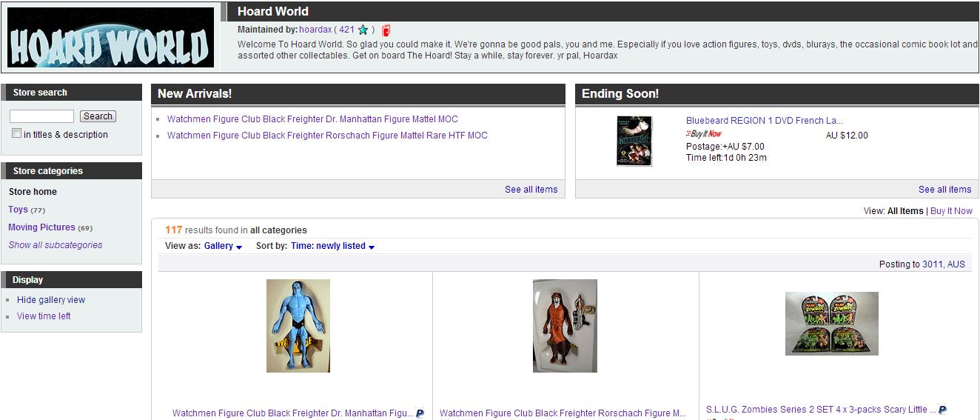Image resolution: width=980 pixels, height=420 pixels.
Task: Click PayPal icon beside S.L.U.G. Zombies title
Action: (x=942, y=409)
